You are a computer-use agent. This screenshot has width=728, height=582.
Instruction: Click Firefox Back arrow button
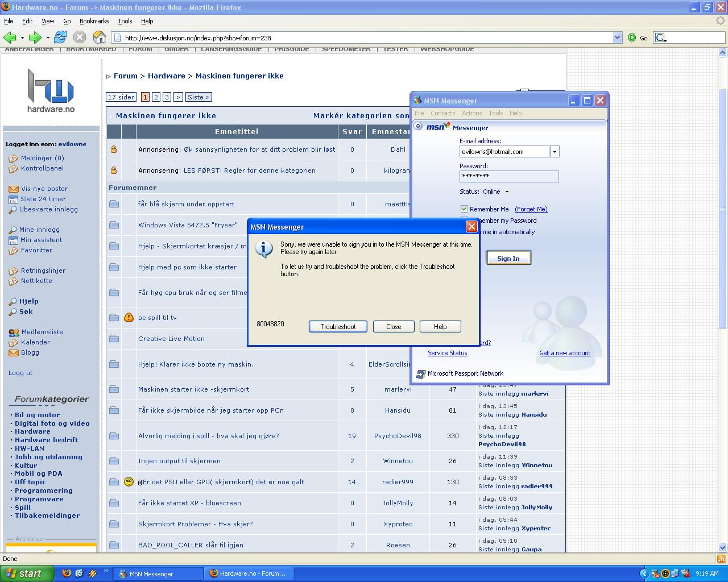pos(10,38)
